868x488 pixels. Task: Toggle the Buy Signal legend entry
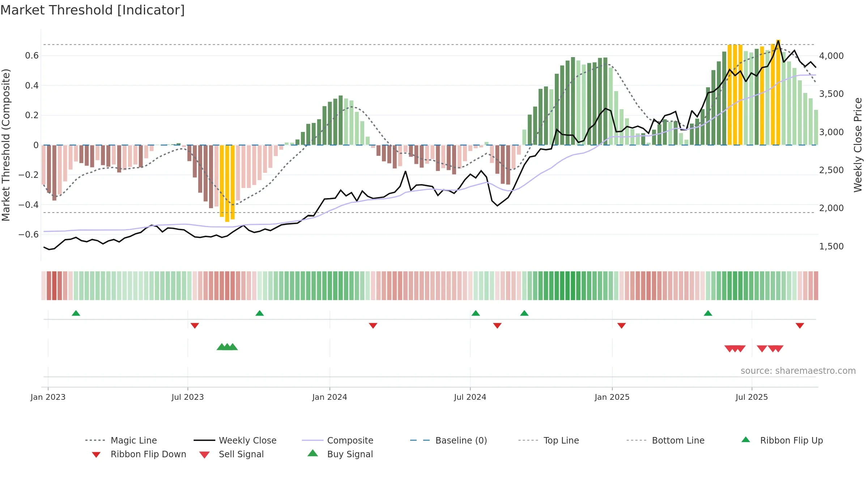click(340, 454)
